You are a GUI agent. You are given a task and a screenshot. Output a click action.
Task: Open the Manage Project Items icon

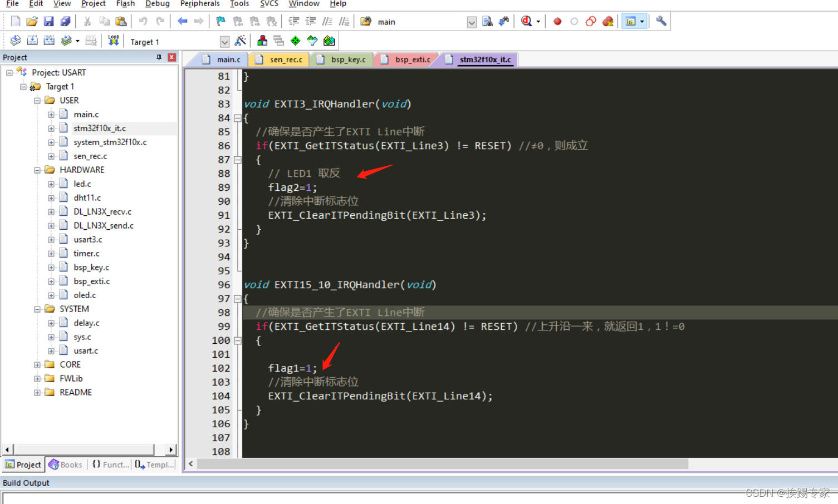pyautogui.click(x=262, y=41)
